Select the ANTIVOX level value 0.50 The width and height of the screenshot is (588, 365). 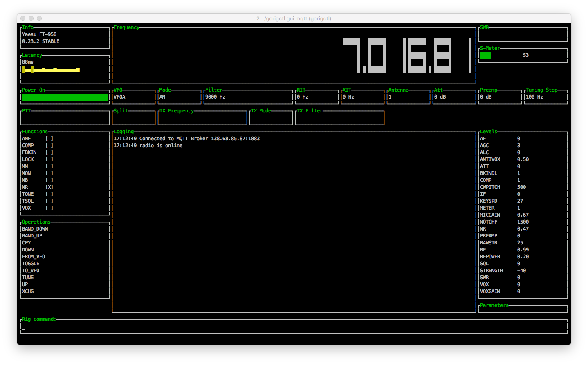click(x=523, y=159)
